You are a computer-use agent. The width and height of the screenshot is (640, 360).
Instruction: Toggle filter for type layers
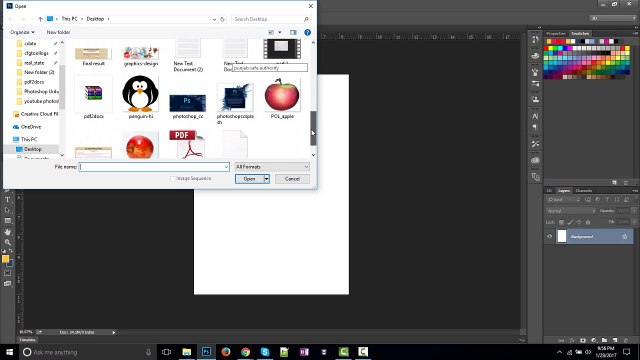pyautogui.click(x=607, y=200)
